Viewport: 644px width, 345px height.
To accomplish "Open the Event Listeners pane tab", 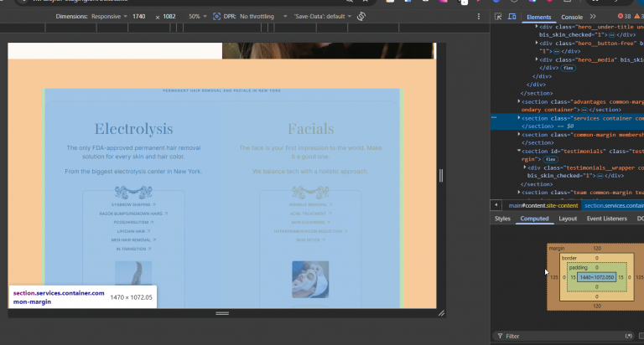I will 606,219.
